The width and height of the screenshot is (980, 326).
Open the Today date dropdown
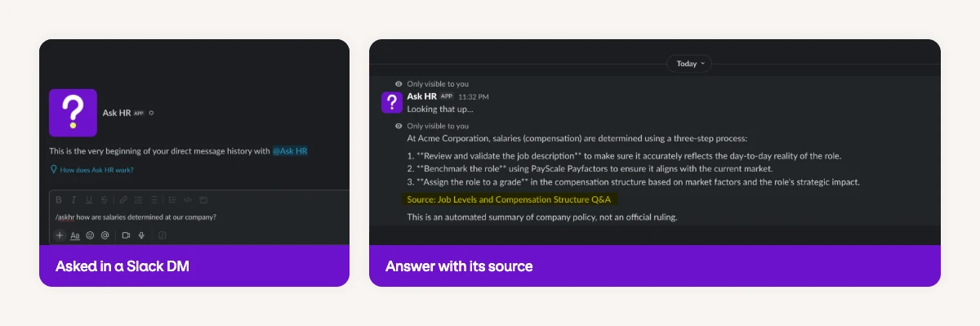click(689, 63)
